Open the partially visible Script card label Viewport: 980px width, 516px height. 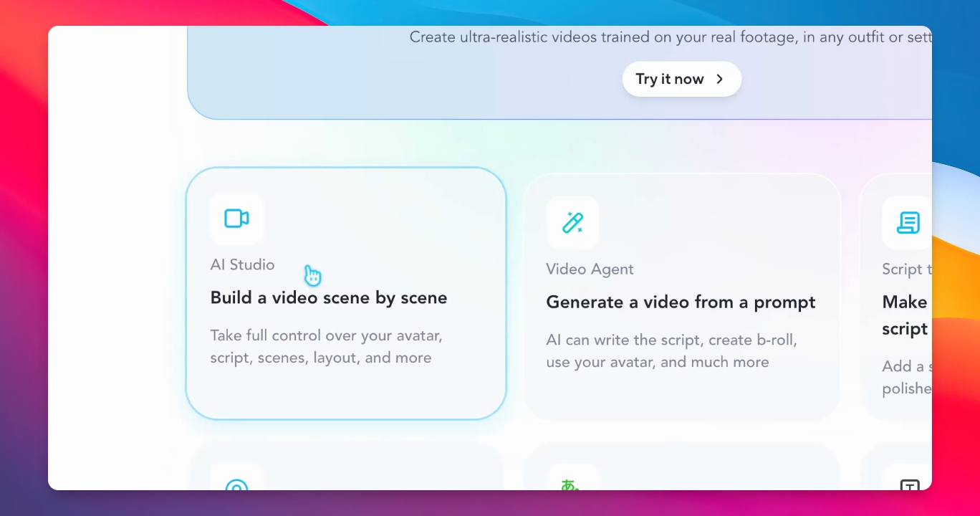[907, 269]
